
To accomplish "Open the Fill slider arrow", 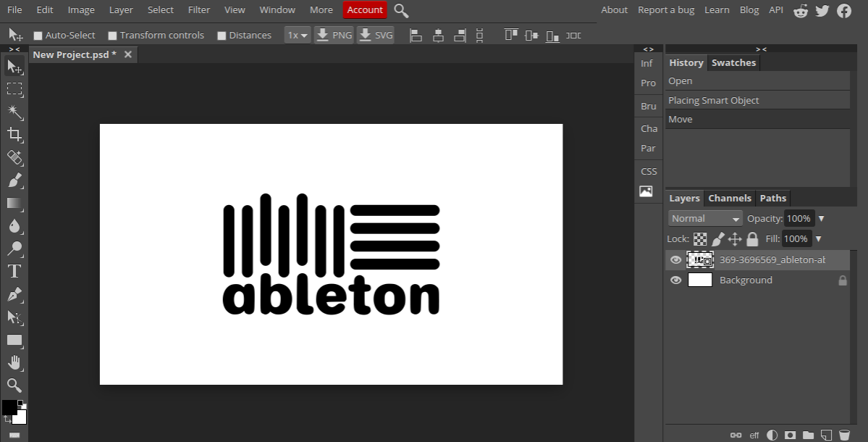I will pyautogui.click(x=819, y=238).
